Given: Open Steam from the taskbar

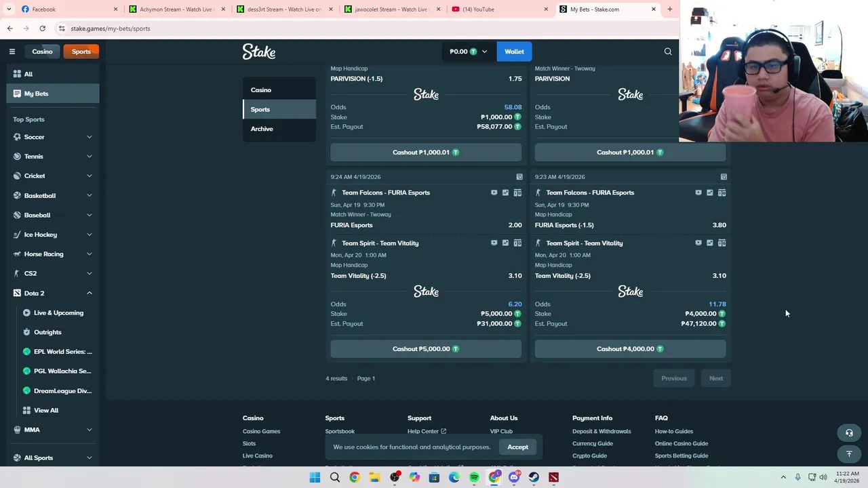Looking at the screenshot, I should click(x=534, y=478).
